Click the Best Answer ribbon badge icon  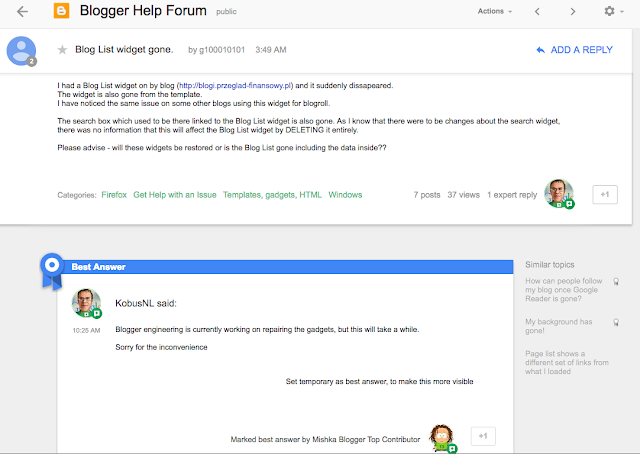(x=52, y=272)
